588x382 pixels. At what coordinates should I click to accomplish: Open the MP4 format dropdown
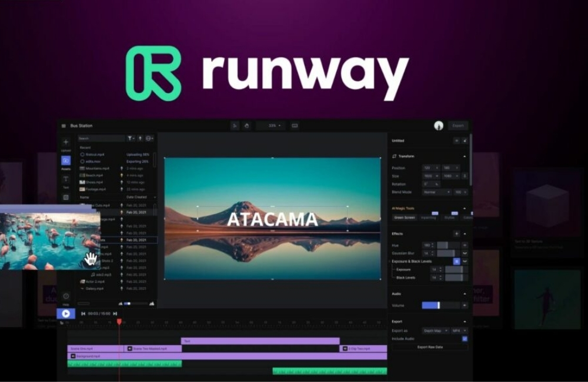point(459,331)
